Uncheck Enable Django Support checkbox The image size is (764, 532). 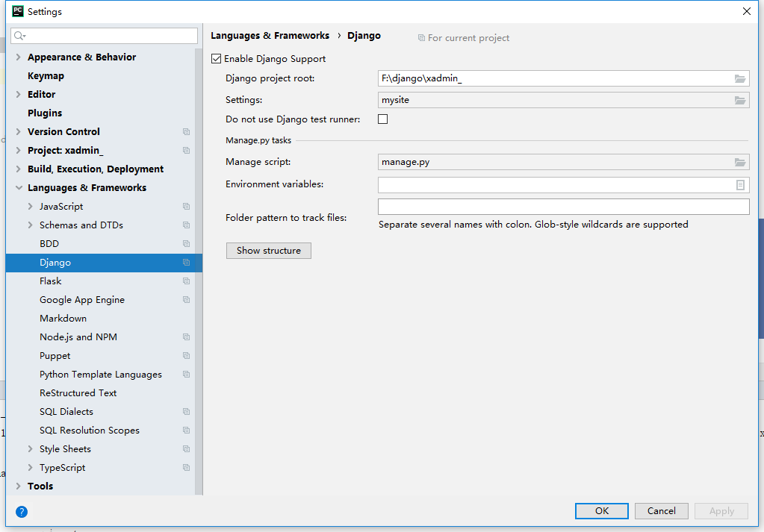click(217, 59)
